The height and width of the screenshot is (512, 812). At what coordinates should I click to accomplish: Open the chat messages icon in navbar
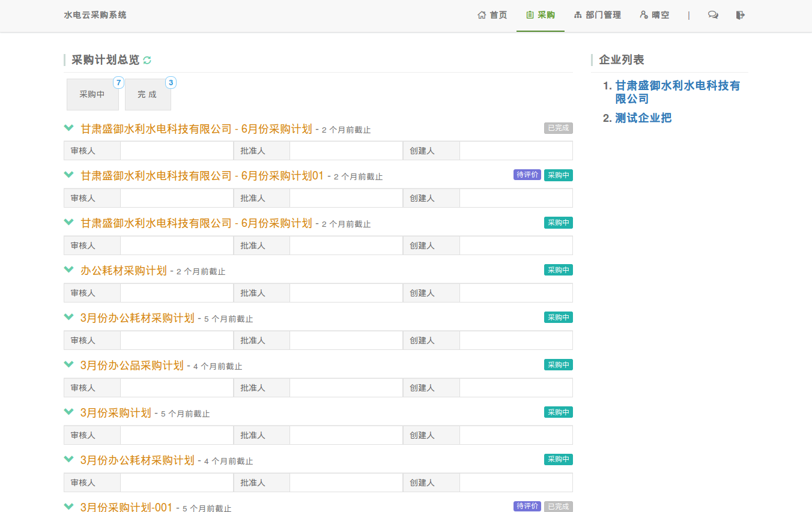713,15
